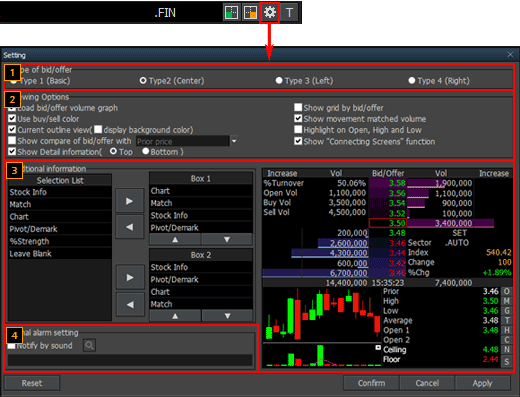Click the T text icon in top toolbar
This screenshot has width=520, height=397.
pyautogui.click(x=289, y=13)
